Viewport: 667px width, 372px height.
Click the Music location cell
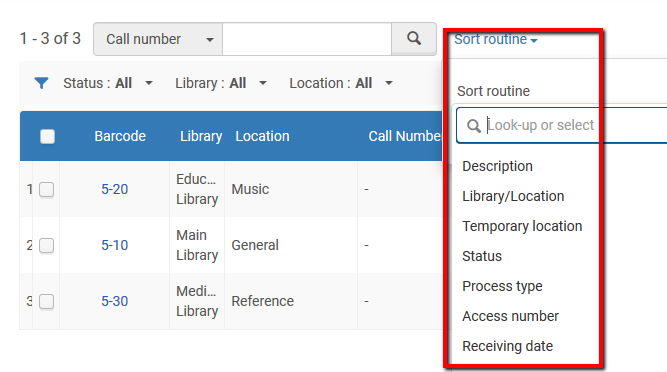[250, 189]
